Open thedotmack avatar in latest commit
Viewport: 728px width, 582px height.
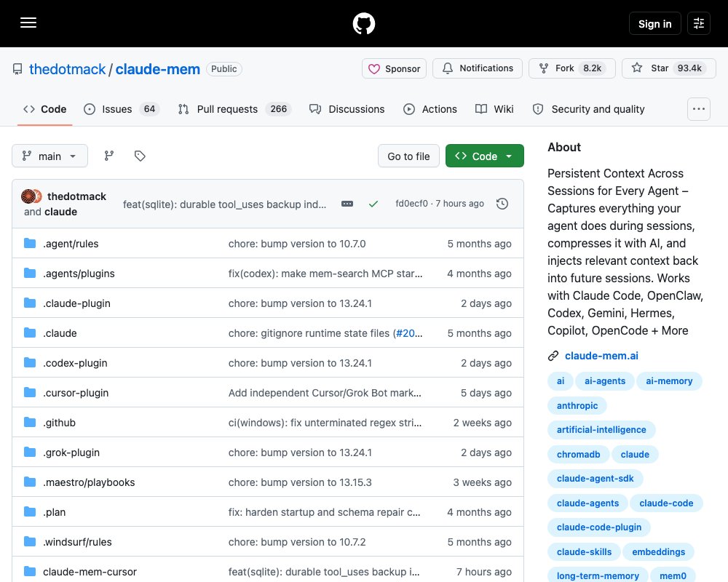28,196
